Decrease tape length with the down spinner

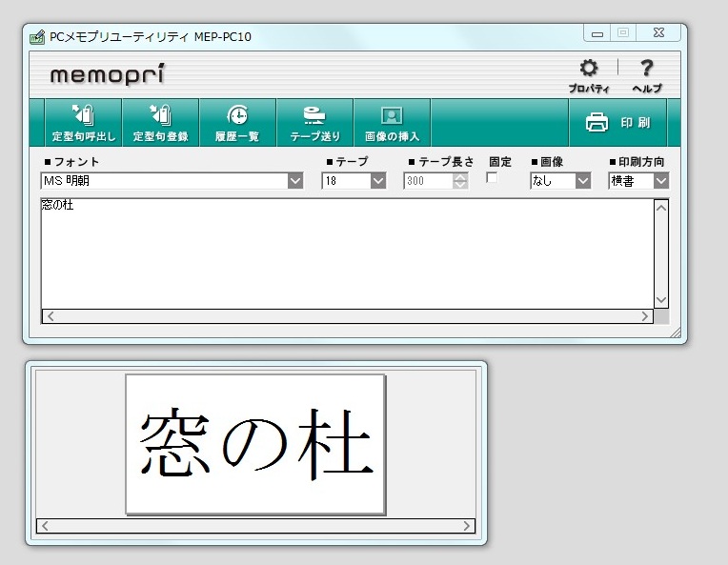(x=460, y=185)
